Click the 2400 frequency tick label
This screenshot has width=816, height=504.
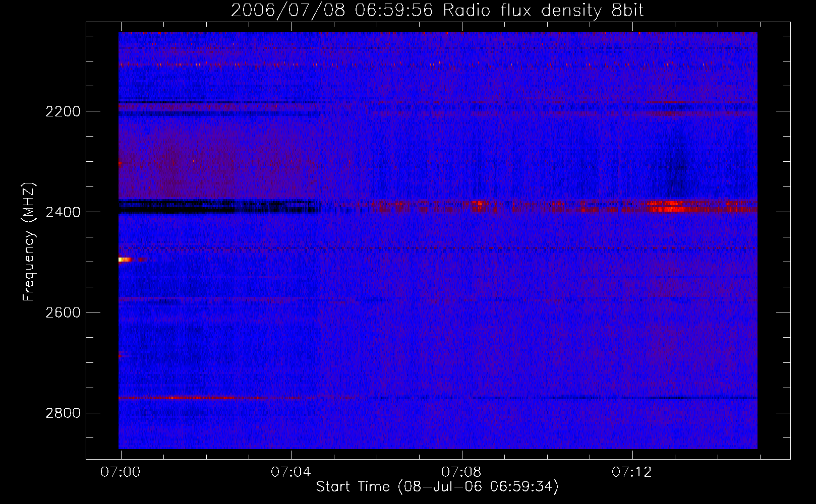tap(63, 212)
